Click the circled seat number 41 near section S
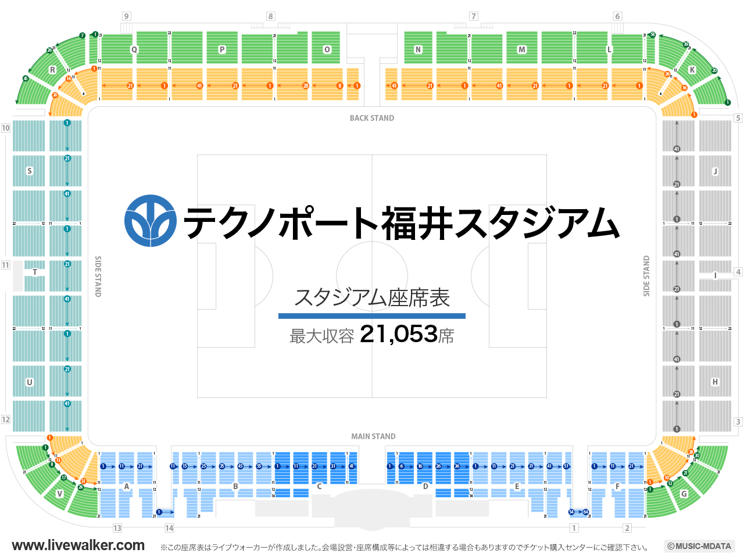 [67, 193]
